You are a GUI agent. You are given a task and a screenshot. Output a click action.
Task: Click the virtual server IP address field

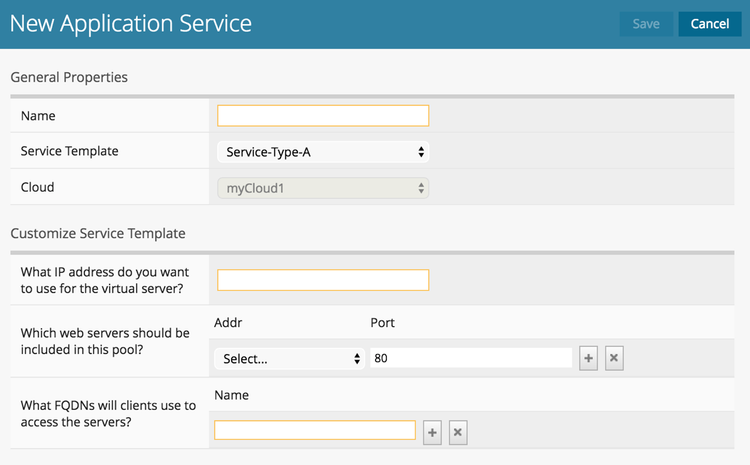[x=323, y=280]
